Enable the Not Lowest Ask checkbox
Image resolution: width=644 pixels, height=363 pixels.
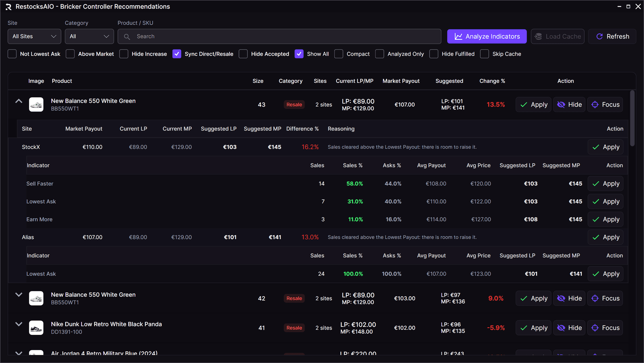click(12, 54)
